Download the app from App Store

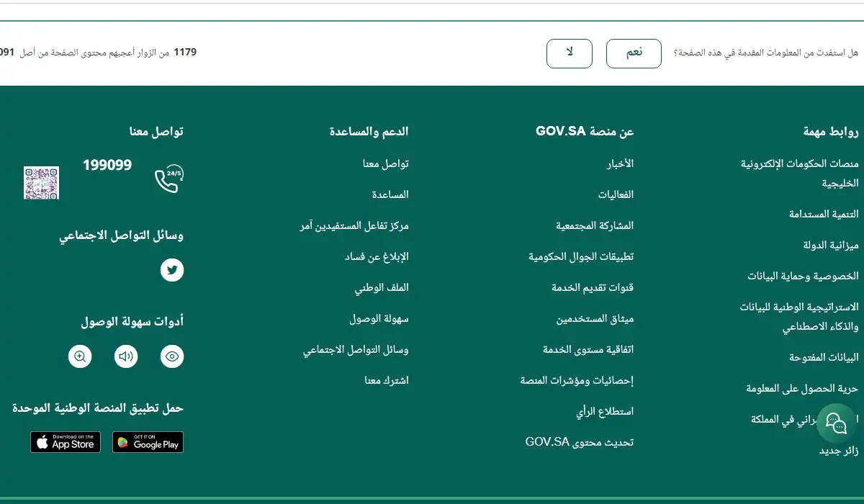click(x=66, y=442)
